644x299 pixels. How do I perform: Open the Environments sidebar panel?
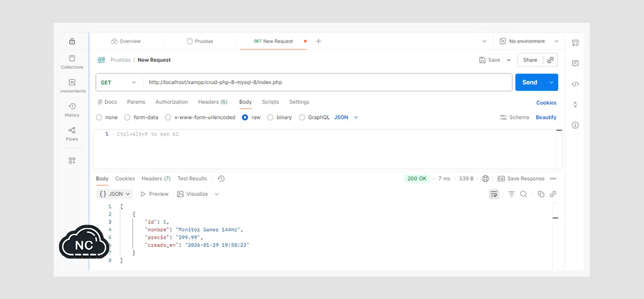72,86
